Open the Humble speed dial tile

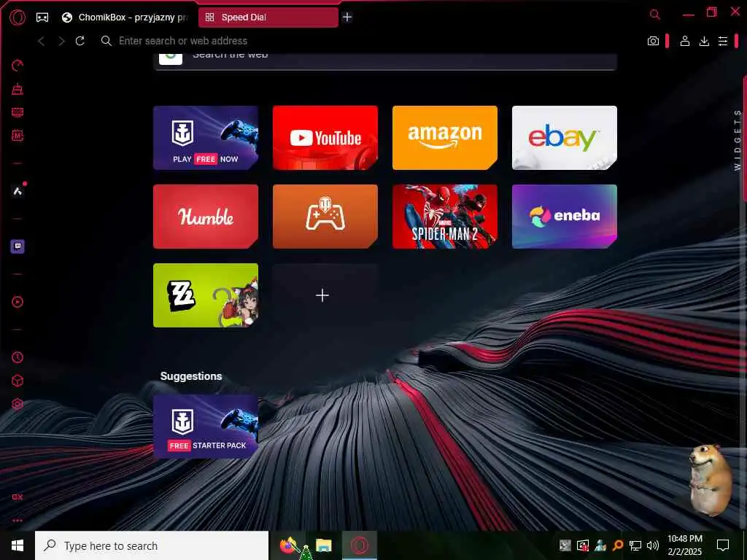(206, 217)
